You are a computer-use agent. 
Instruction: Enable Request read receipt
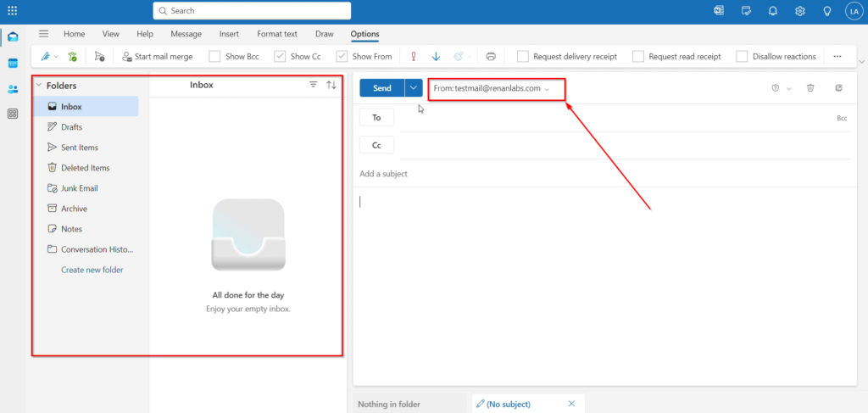(638, 56)
